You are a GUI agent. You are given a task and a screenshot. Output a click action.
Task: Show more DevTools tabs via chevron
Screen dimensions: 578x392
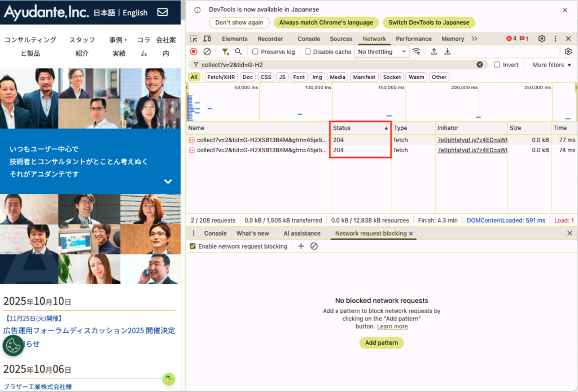point(474,39)
